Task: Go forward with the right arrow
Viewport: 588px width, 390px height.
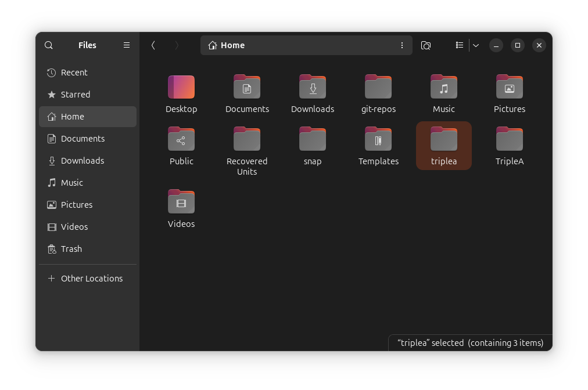Action: (x=177, y=45)
